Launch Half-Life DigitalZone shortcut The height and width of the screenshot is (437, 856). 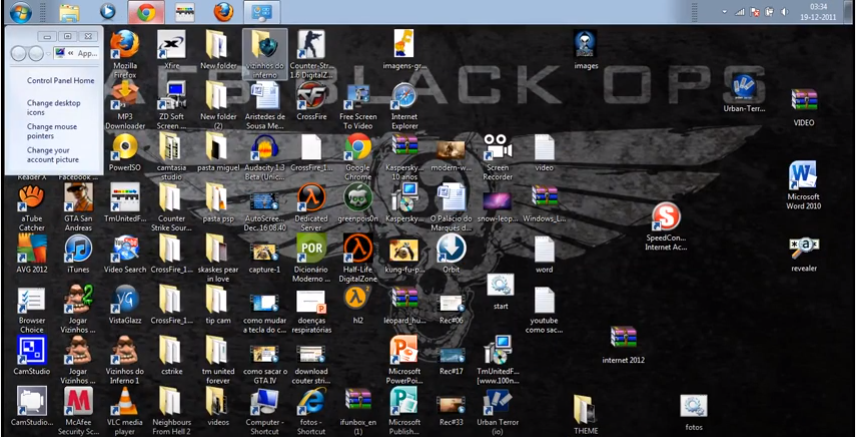(358, 258)
